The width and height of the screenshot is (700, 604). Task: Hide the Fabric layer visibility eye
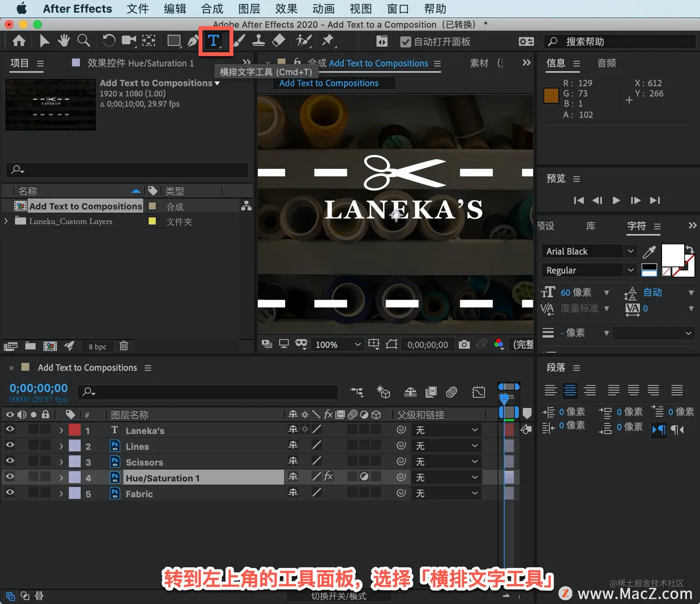pos(10,492)
